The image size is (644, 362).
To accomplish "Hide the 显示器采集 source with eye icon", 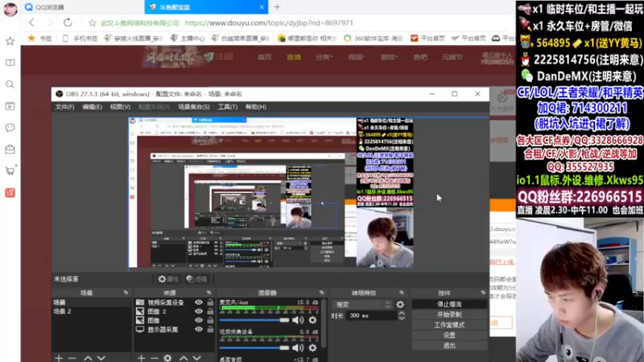I will click(x=199, y=330).
